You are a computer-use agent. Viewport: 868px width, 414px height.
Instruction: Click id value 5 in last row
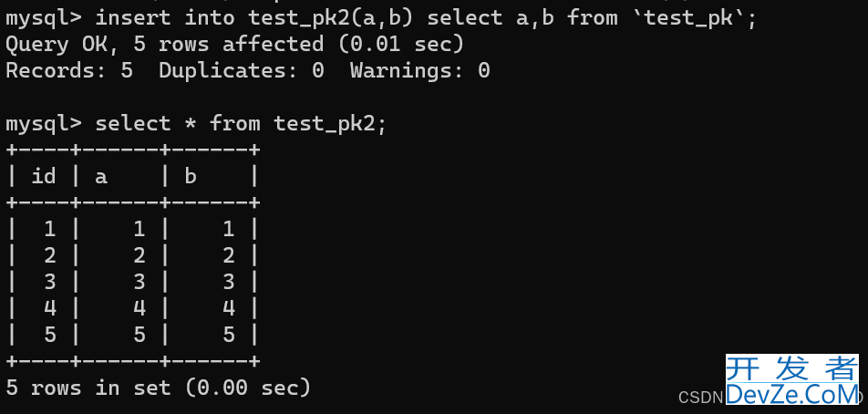(50, 335)
